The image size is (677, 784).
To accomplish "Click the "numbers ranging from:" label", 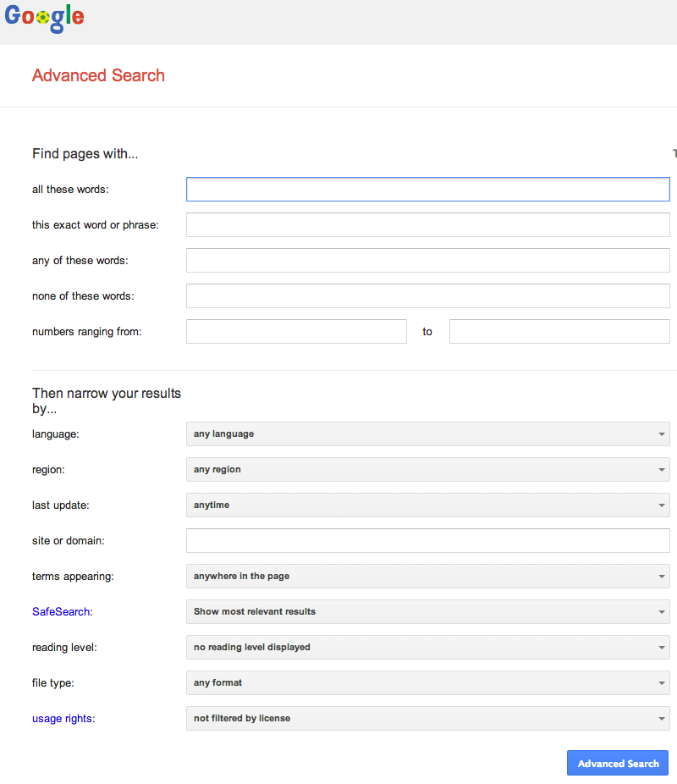I will (87, 332).
